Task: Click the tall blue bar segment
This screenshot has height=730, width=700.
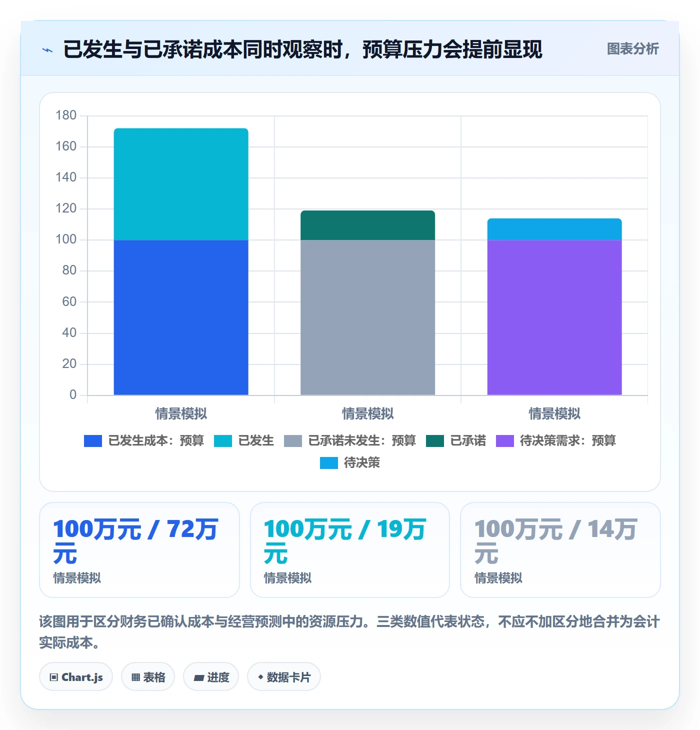Action: click(x=181, y=317)
